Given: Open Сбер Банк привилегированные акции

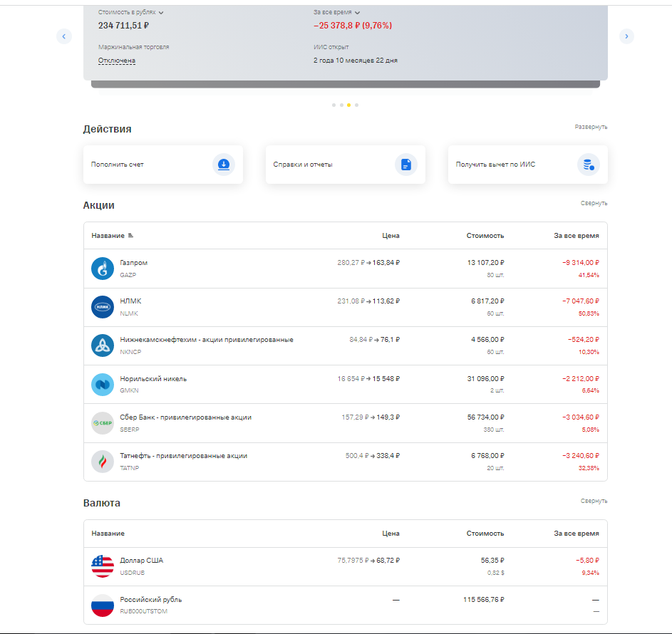Looking at the screenshot, I should (346, 423).
